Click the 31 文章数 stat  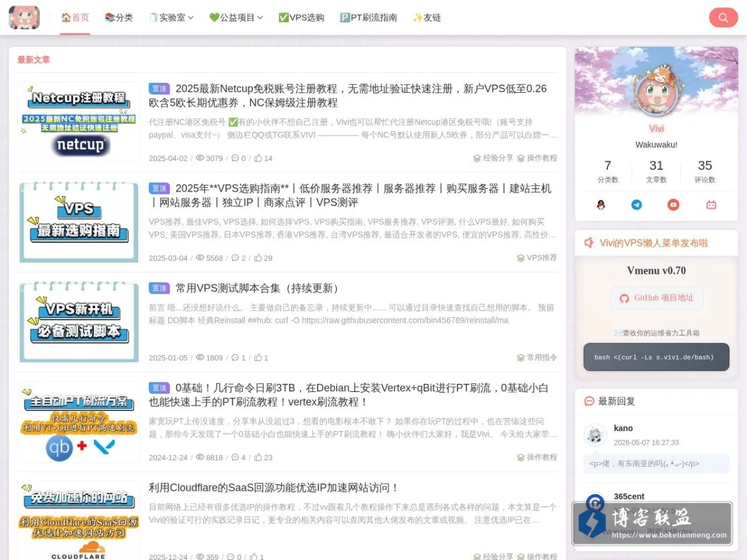click(x=656, y=172)
